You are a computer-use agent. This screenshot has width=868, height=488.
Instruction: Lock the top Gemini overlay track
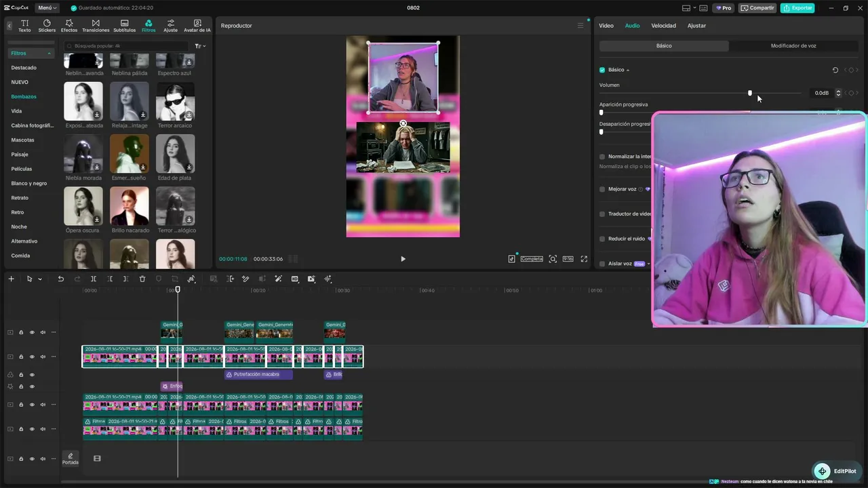21,332
